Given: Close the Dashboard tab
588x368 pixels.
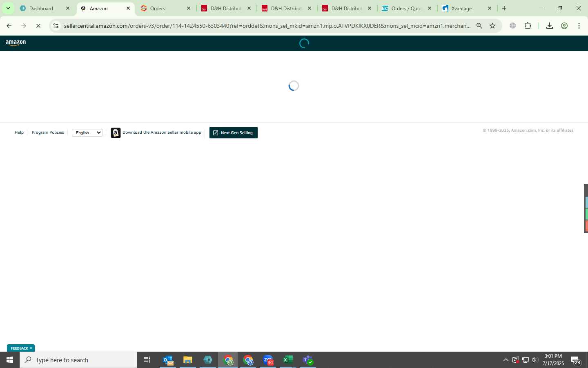Looking at the screenshot, I should 68,8.
